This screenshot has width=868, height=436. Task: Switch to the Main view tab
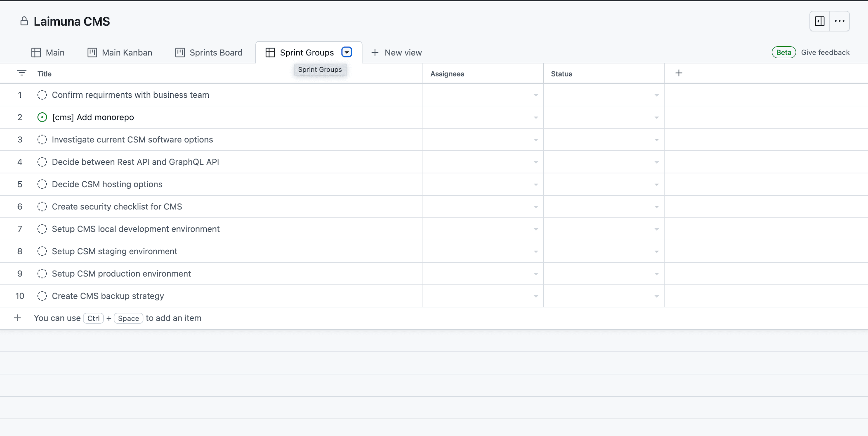point(48,53)
